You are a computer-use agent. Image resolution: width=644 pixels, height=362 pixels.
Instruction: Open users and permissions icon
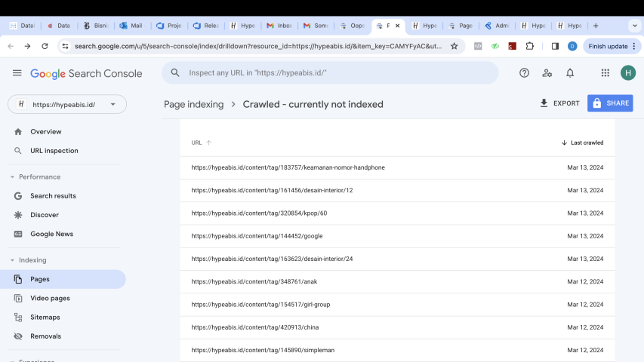[547, 73]
